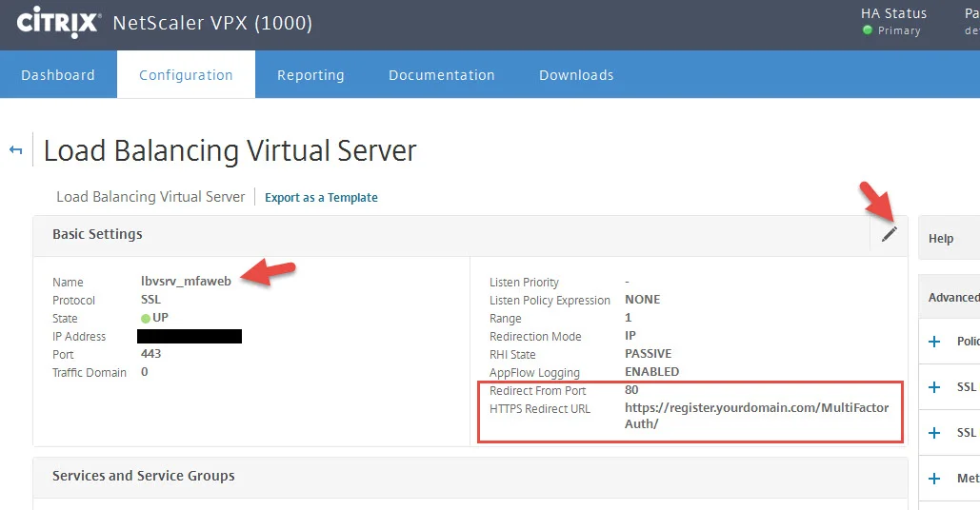This screenshot has height=510, width=980.
Task: Click the green HA Status Primary indicator
Action: [868, 29]
